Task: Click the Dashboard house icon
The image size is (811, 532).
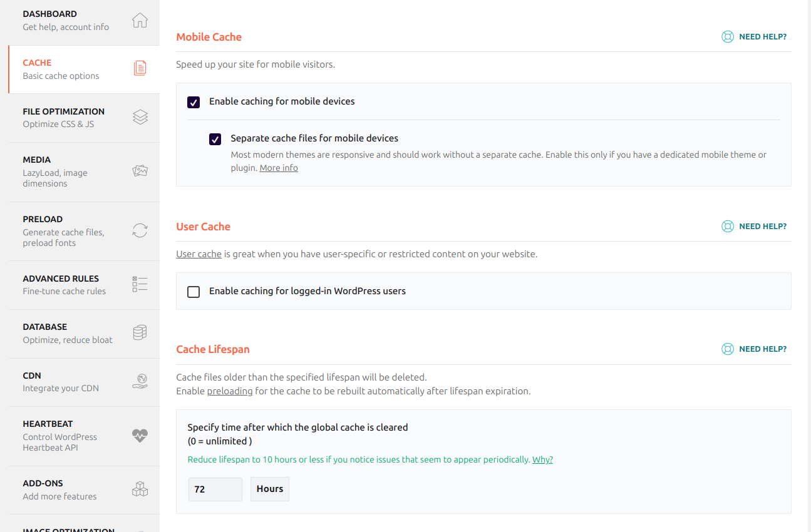Action: click(140, 21)
